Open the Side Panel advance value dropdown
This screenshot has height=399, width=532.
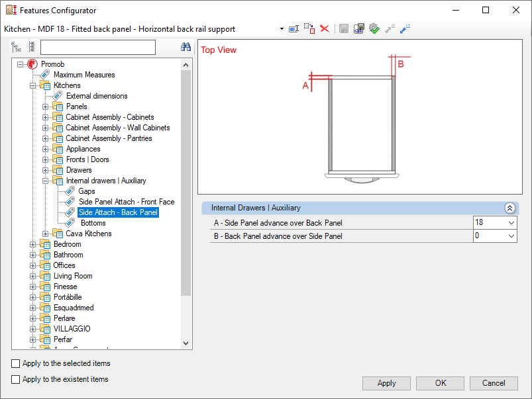tap(509, 223)
